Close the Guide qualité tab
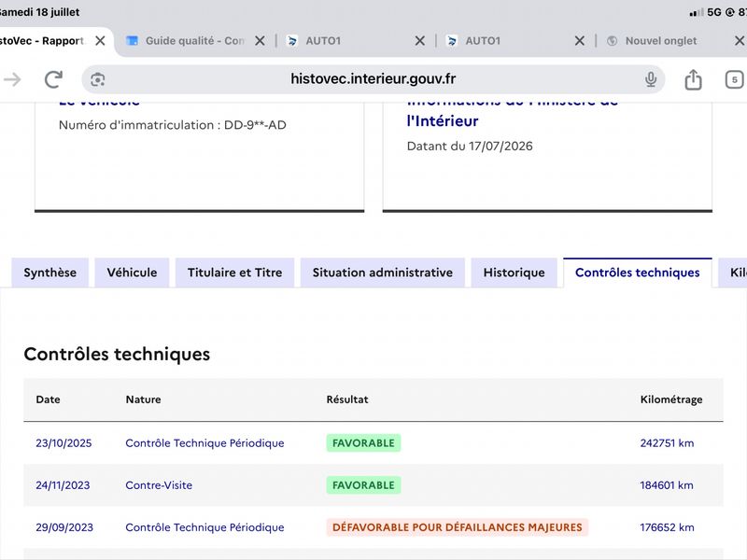 [260, 41]
